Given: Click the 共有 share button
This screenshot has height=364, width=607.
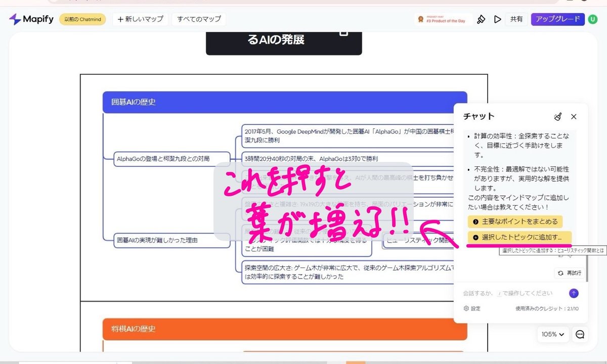Looking at the screenshot, I should click(x=516, y=19).
